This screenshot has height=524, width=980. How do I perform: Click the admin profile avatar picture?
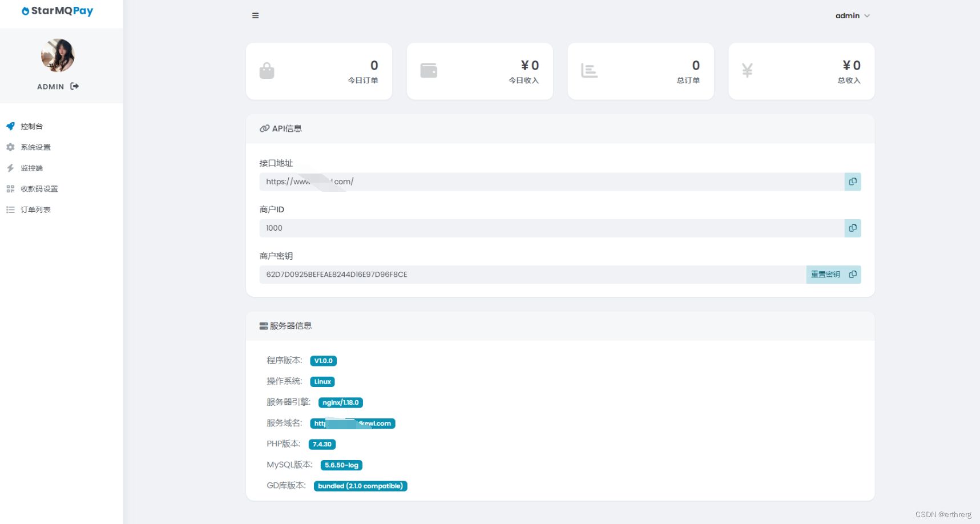(57, 55)
